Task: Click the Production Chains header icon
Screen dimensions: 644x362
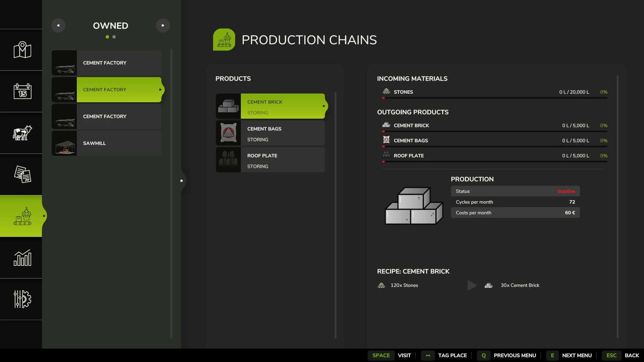Action: pyautogui.click(x=224, y=40)
